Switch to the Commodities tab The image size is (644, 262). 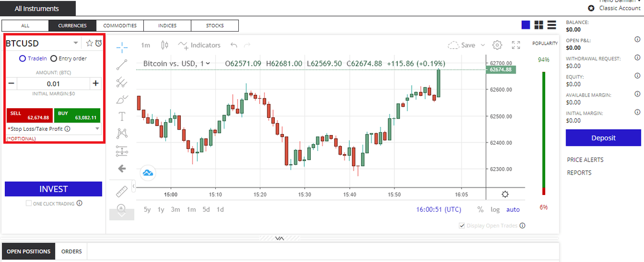tap(120, 26)
